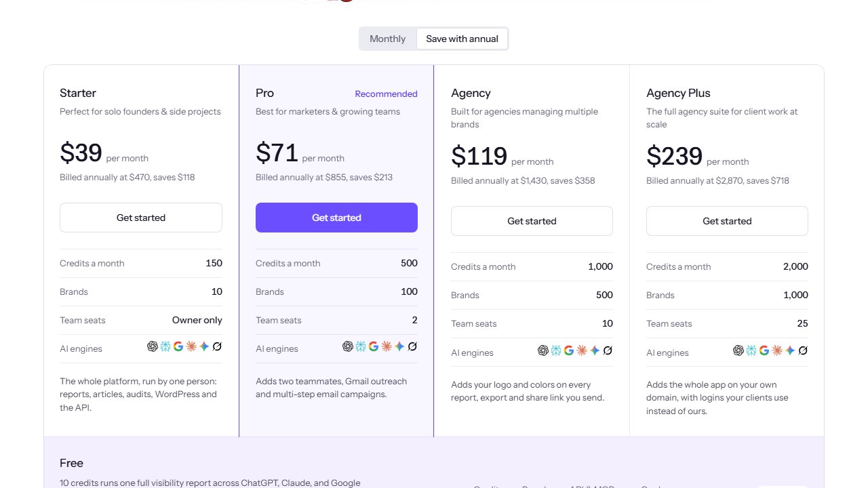Click 'Billed annually at $855, saves $213'
The image size is (868, 488).
(324, 177)
